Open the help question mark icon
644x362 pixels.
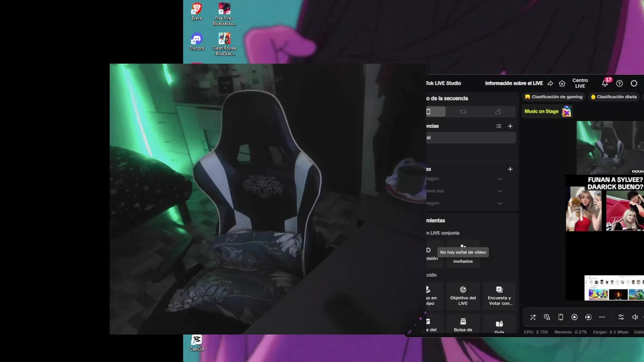[619, 83]
